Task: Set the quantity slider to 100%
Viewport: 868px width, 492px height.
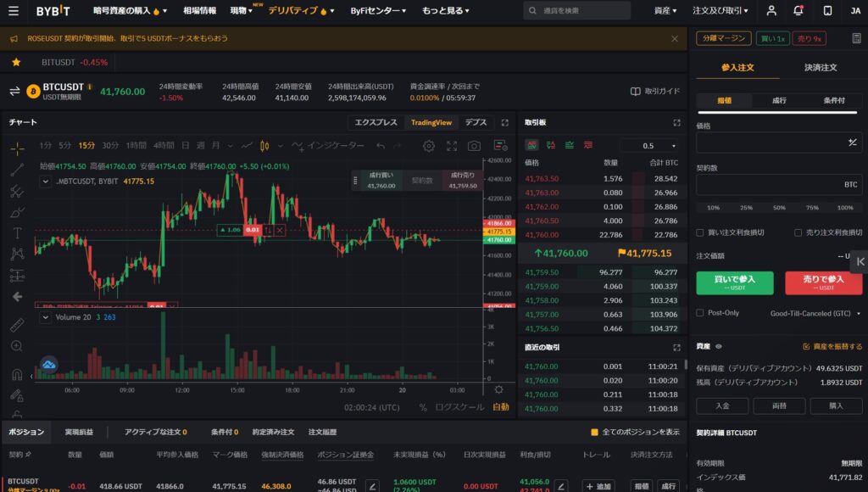Action: point(845,208)
